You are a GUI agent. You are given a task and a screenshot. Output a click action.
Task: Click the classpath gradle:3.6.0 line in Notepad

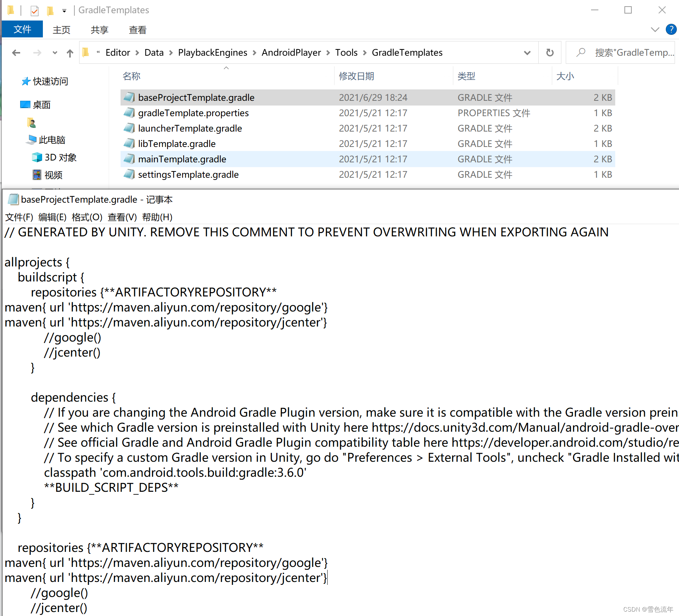click(175, 473)
